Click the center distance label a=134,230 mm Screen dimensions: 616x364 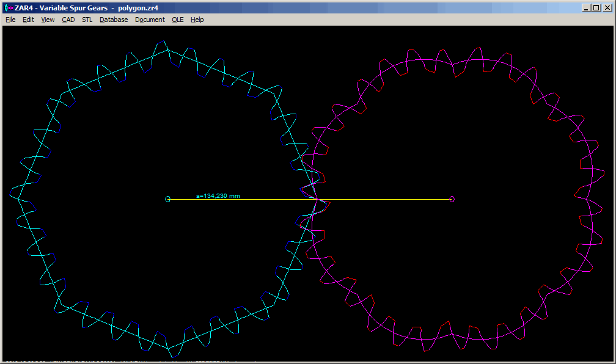tap(218, 195)
